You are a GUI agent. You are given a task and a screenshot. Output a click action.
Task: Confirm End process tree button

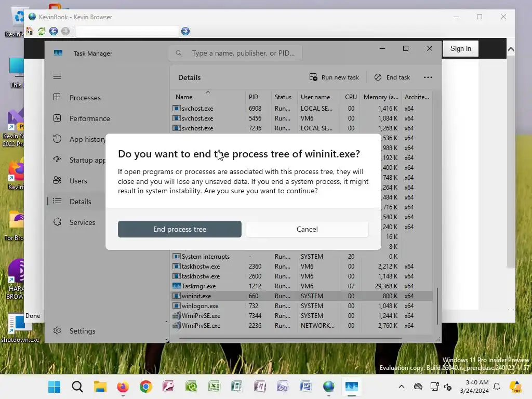tap(179, 229)
